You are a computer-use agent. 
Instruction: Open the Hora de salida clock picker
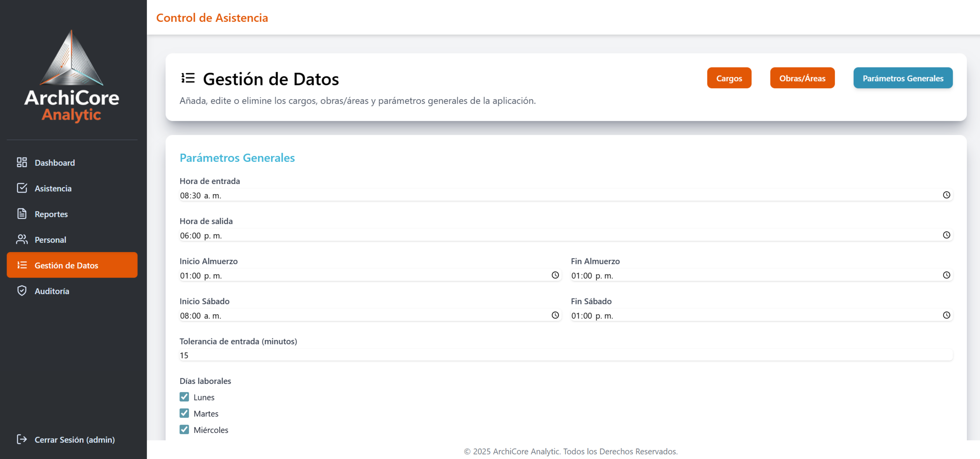point(947,235)
